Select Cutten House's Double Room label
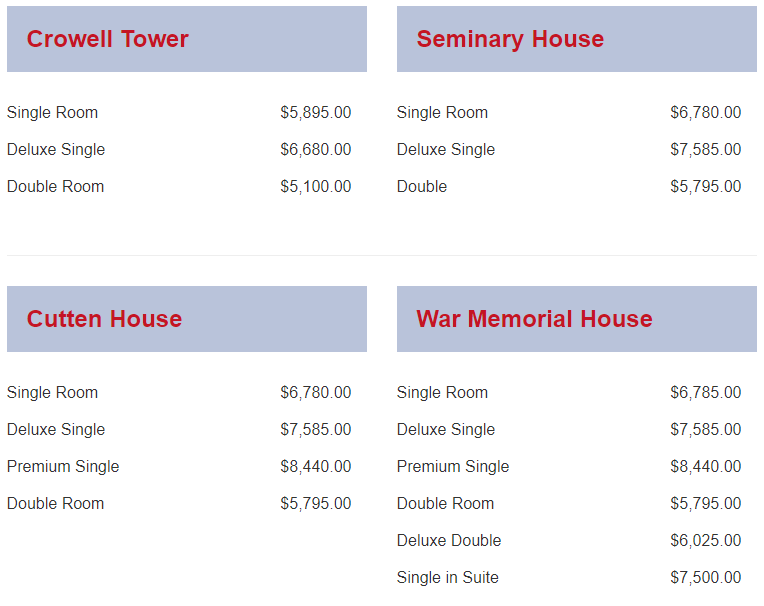The height and width of the screenshot is (606, 764). tap(55, 504)
